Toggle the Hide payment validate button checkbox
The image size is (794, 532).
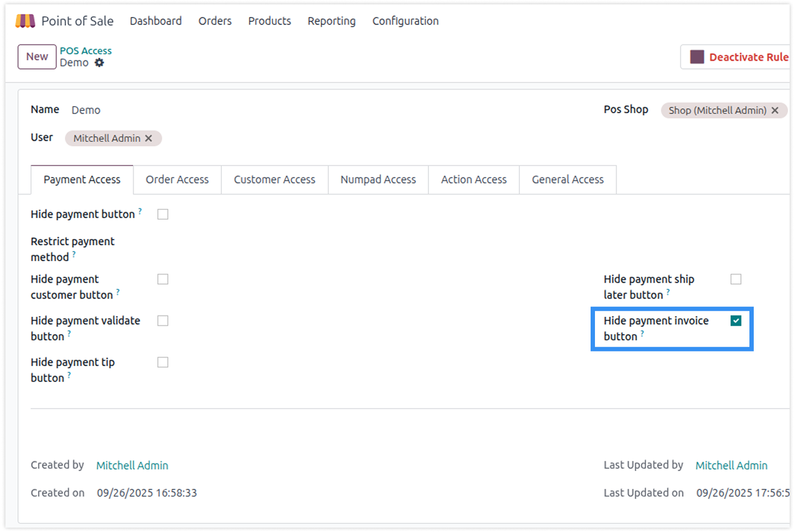[163, 321]
